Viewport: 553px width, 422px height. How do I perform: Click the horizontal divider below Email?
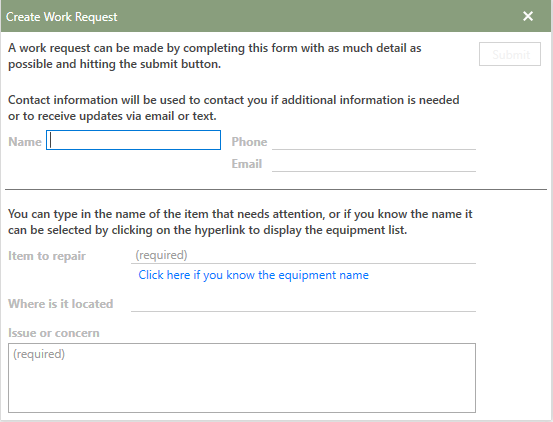pos(276,189)
